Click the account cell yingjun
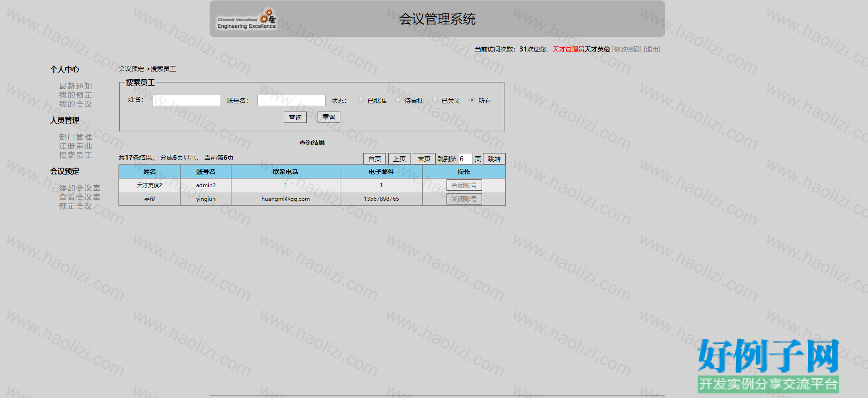The image size is (868, 398). point(206,199)
